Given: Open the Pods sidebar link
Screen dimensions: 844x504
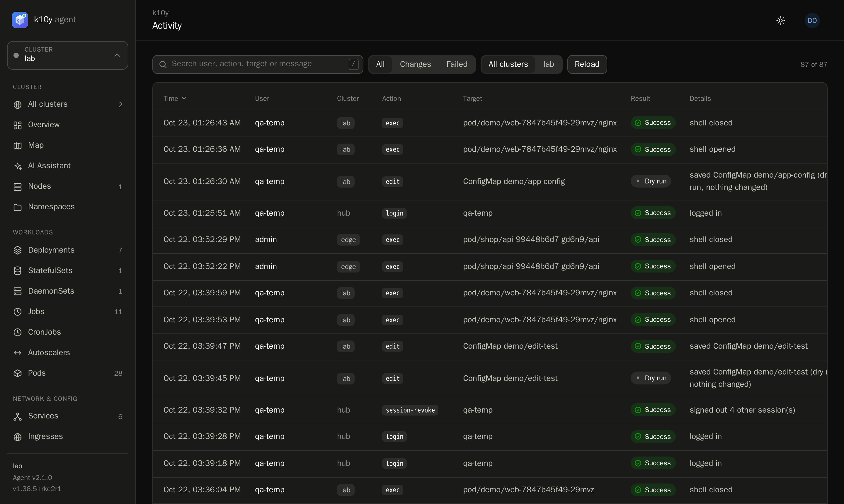Looking at the screenshot, I should (x=68, y=373).
